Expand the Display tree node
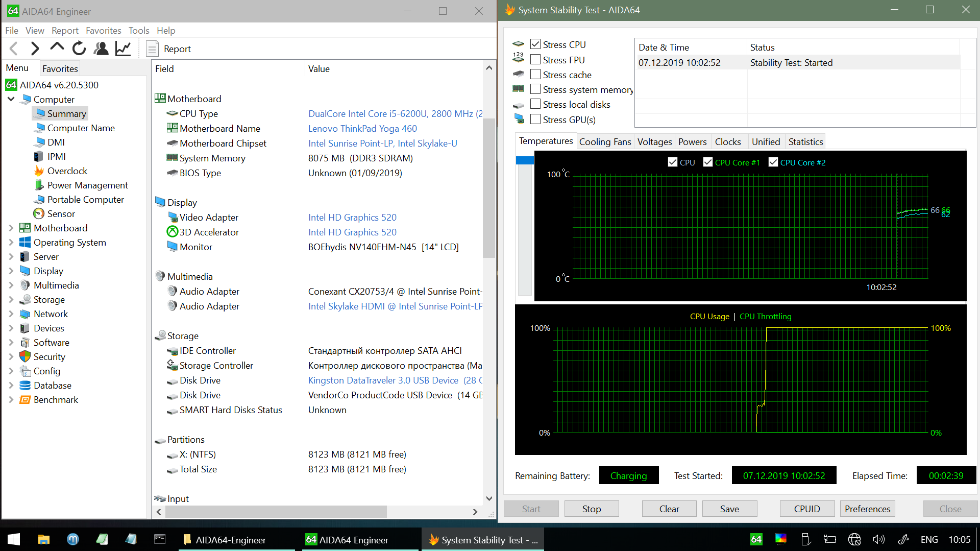The image size is (980, 551). click(11, 271)
